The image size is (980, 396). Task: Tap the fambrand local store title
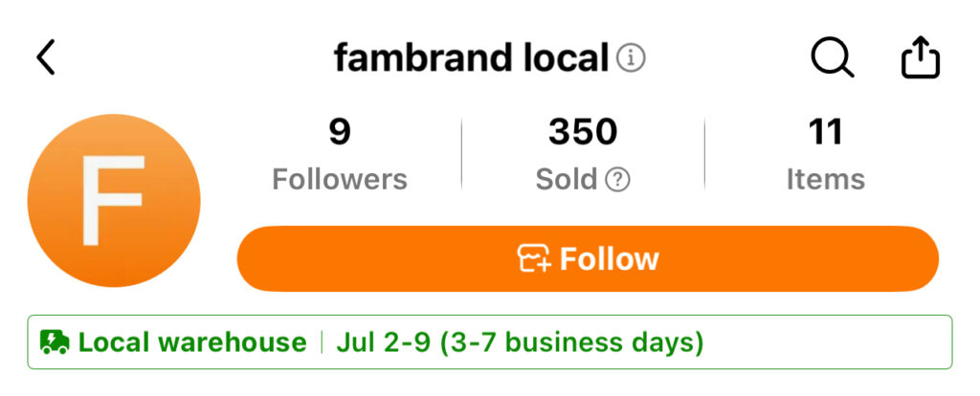pyautogui.click(x=471, y=59)
